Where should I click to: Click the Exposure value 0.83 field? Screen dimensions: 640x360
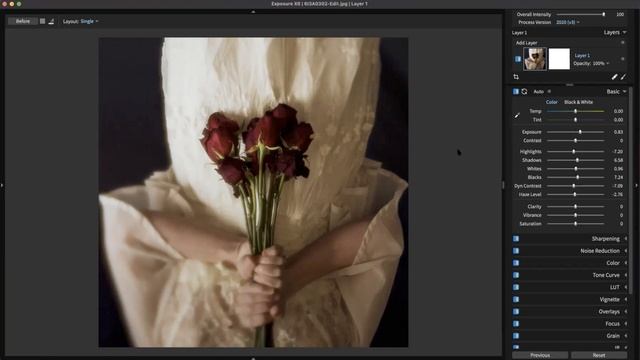[618, 132]
